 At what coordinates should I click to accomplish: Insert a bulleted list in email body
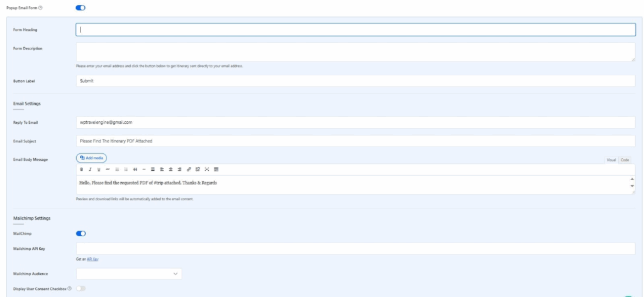pyautogui.click(x=117, y=170)
